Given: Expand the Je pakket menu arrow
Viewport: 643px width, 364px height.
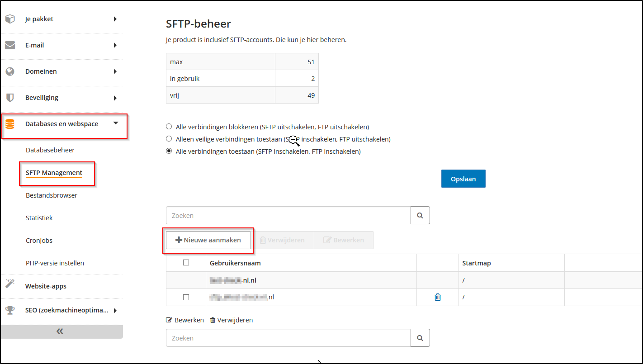Looking at the screenshot, I should click(x=115, y=19).
